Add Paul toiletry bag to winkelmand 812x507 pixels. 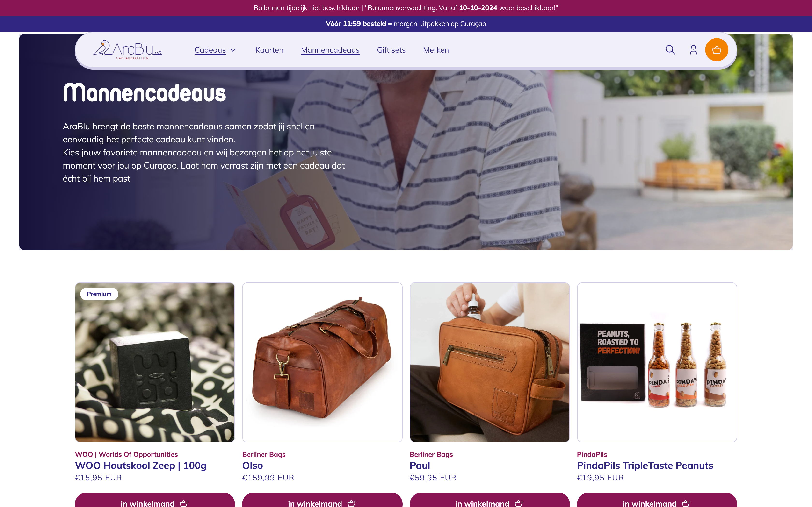point(490,500)
